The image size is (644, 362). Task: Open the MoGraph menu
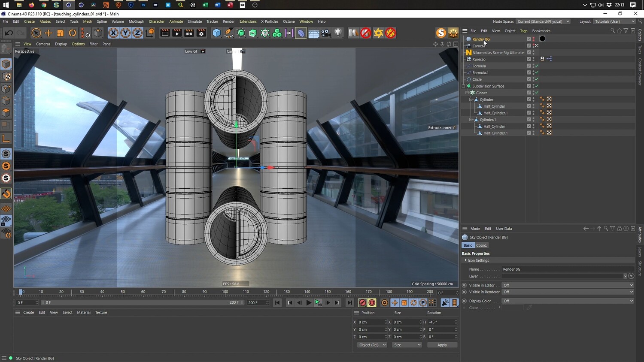[x=136, y=21]
